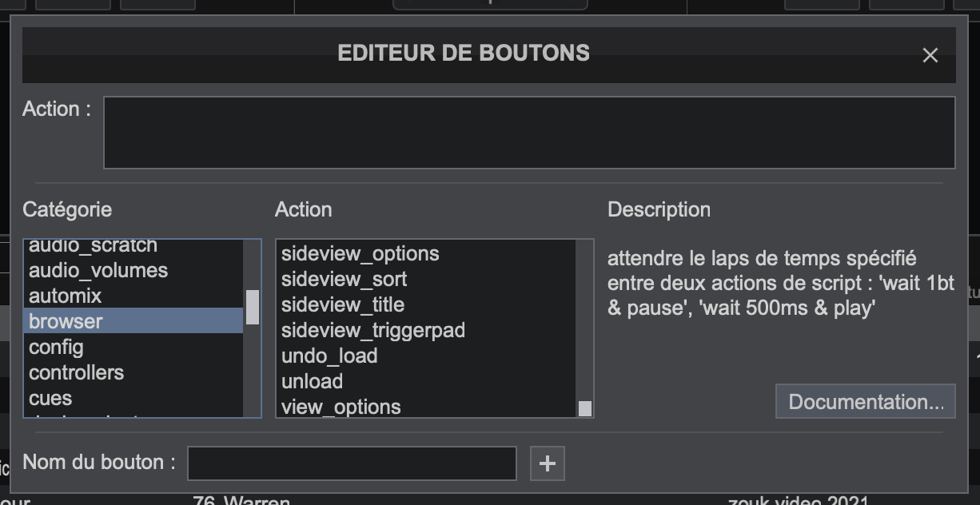Type in the Nom du bouton field
This screenshot has height=505, width=980.
pos(352,463)
